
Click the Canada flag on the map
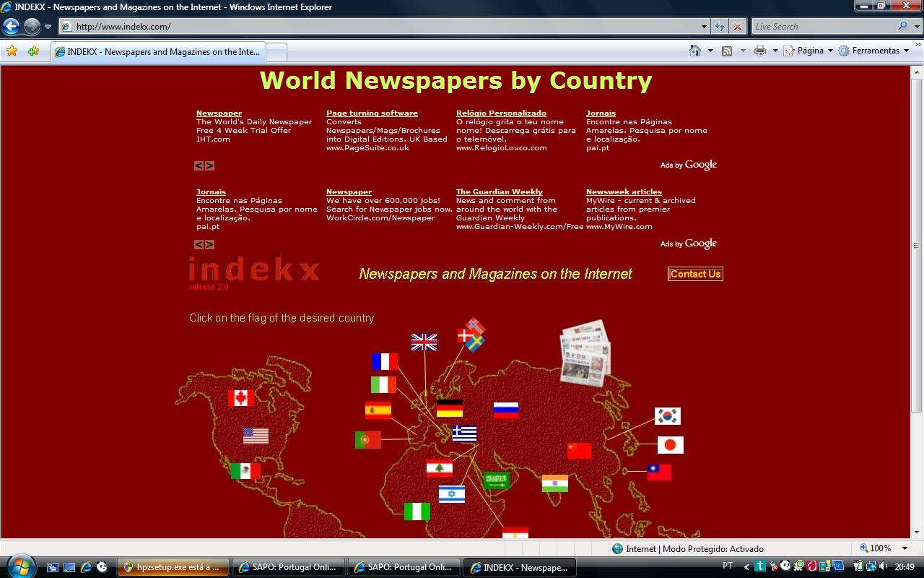pos(240,398)
